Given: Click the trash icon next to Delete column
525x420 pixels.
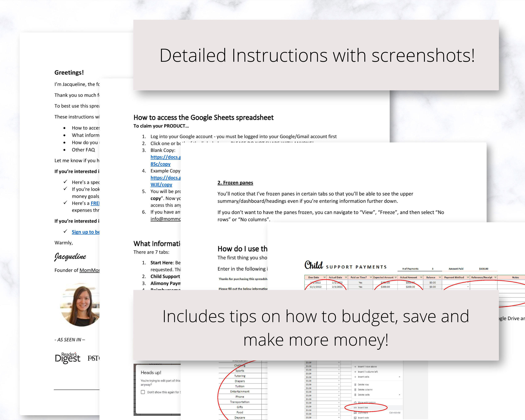Looking at the screenshot, I should pyautogui.click(x=355, y=390).
